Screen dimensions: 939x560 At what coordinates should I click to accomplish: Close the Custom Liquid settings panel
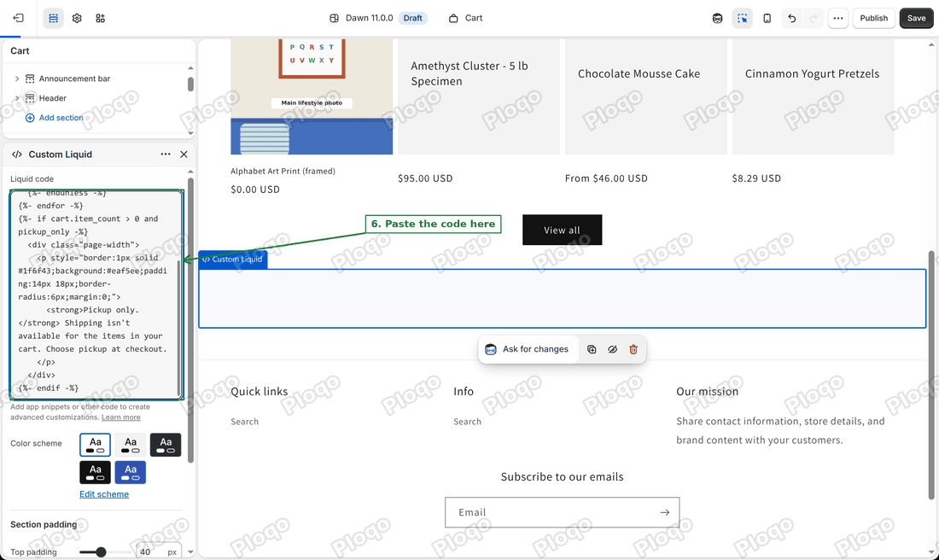[x=184, y=155]
